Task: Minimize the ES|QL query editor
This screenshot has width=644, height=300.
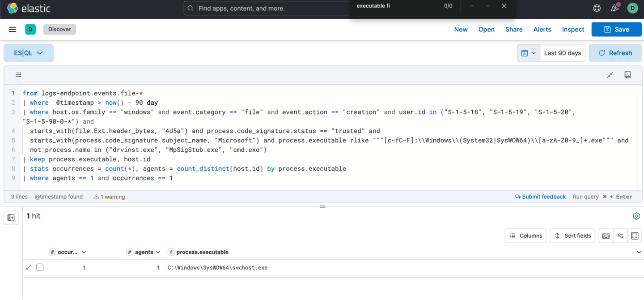Action: pyautogui.click(x=610, y=75)
